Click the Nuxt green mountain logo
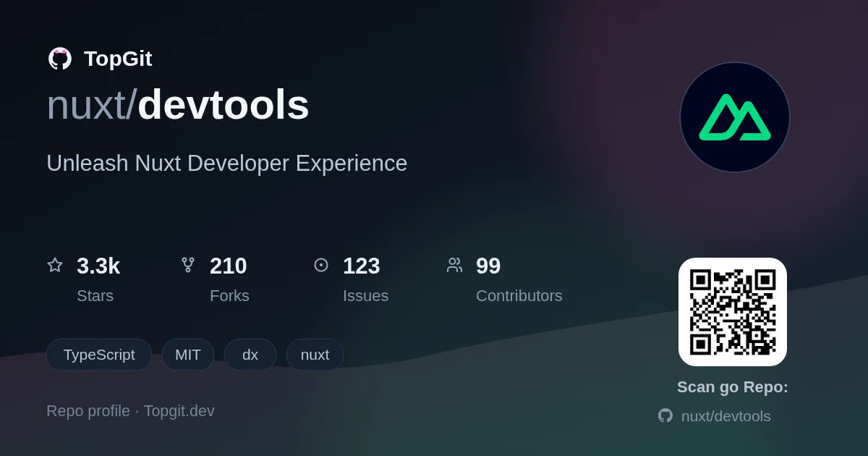This screenshot has height=456, width=868. pos(735,117)
